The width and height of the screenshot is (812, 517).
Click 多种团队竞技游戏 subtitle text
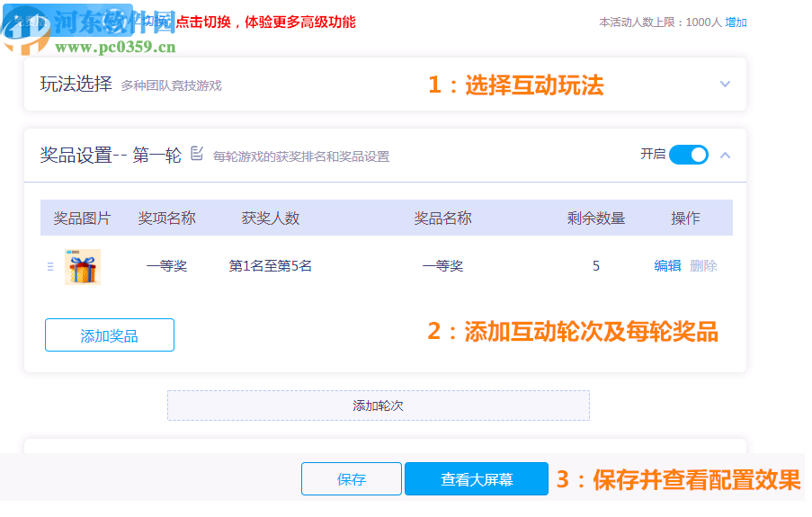[173, 86]
